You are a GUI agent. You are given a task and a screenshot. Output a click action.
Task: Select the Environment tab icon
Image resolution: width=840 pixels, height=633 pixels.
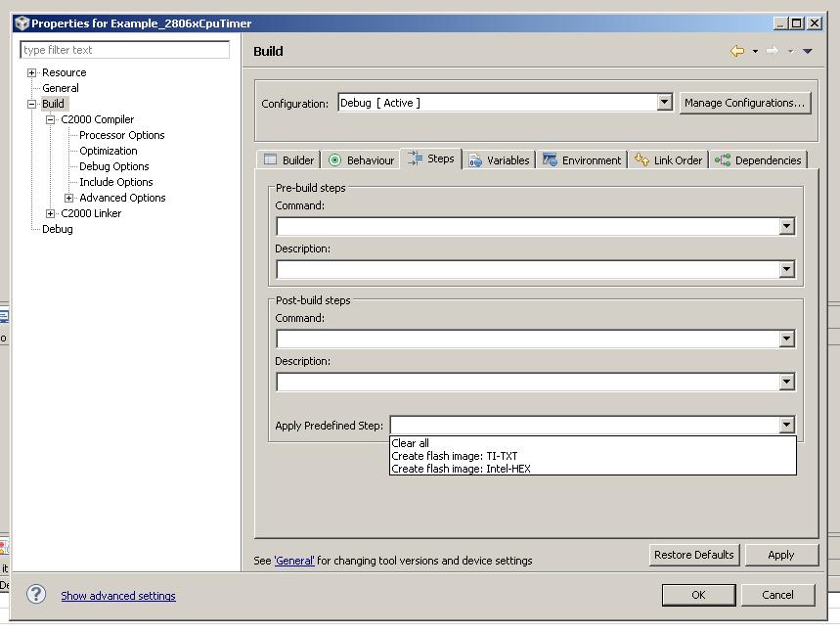(x=549, y=158)
